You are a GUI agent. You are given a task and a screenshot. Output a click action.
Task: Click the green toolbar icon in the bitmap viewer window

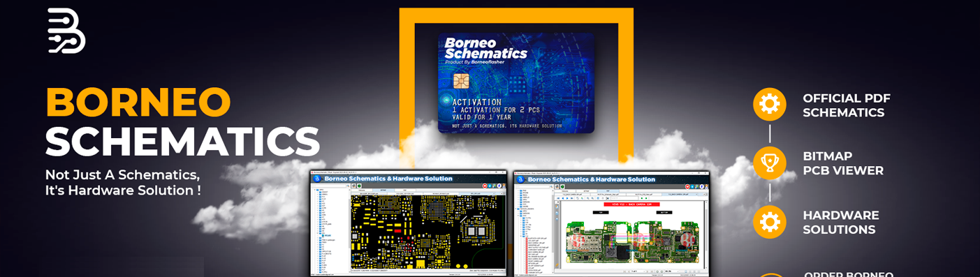(x=359, y=186)
